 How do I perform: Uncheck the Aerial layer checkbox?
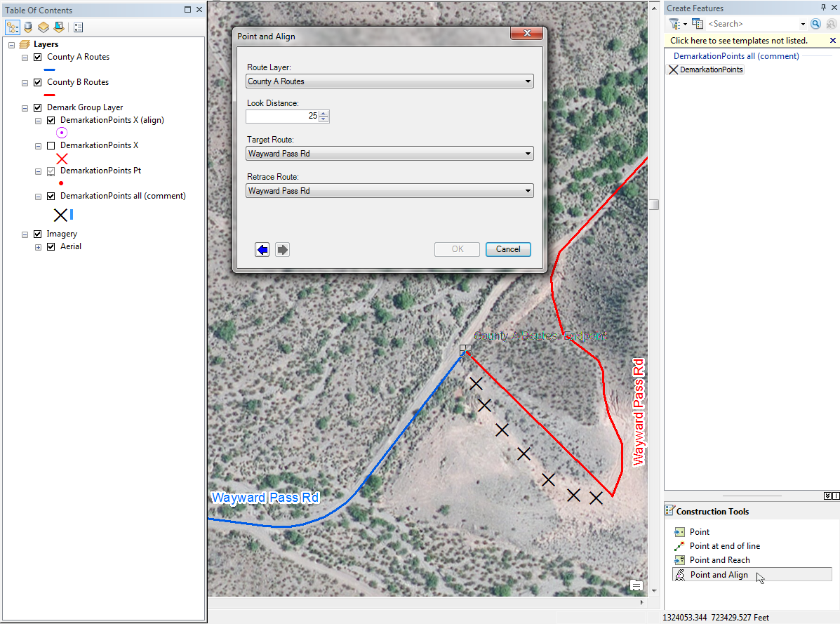tap(51, 247)
